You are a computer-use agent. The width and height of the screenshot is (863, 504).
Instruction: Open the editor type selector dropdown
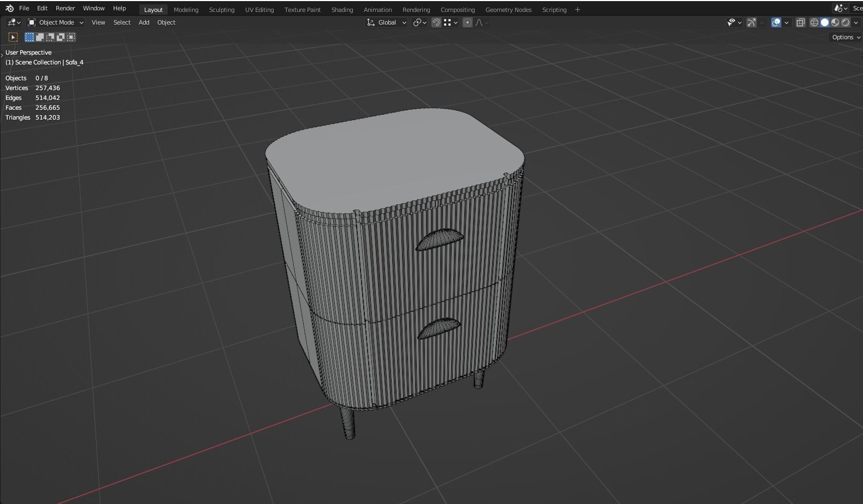click(14, 22)
